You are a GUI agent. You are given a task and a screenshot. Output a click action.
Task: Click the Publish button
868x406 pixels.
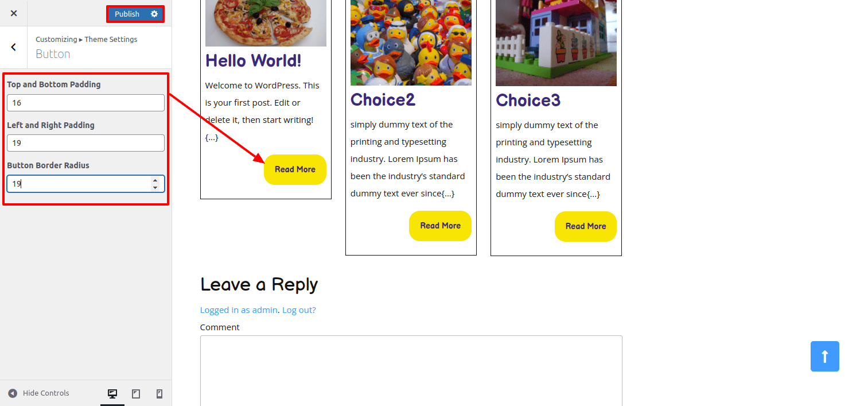coord(127,14)
